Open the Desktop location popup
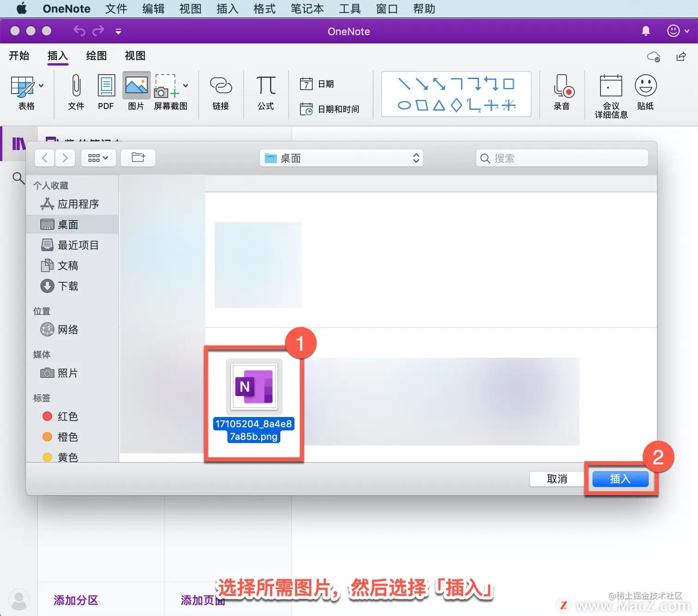 tap(342, 158)
